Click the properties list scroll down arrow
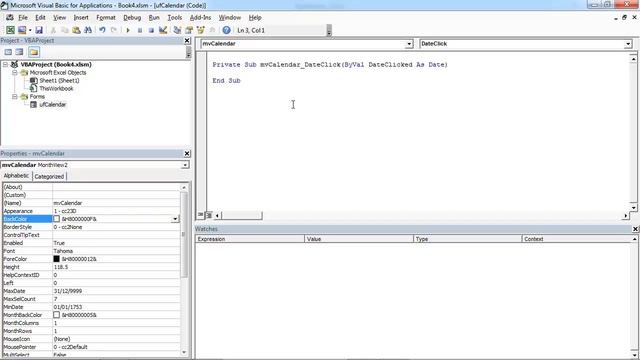The height and width of the screenshot is (360, 640). point(184,352)
